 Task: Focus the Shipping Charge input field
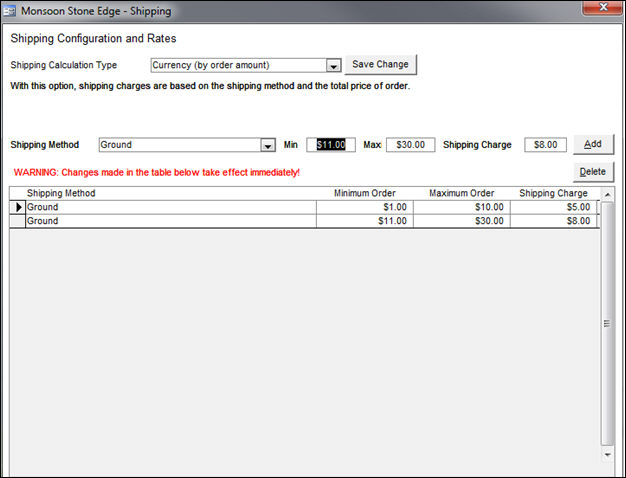(546, 145)
